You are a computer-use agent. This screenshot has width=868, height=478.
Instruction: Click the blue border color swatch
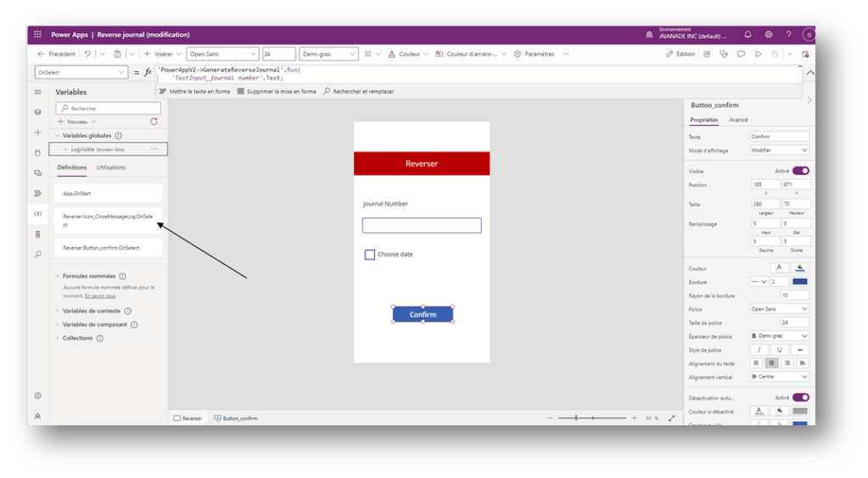(x=799, y=282)
